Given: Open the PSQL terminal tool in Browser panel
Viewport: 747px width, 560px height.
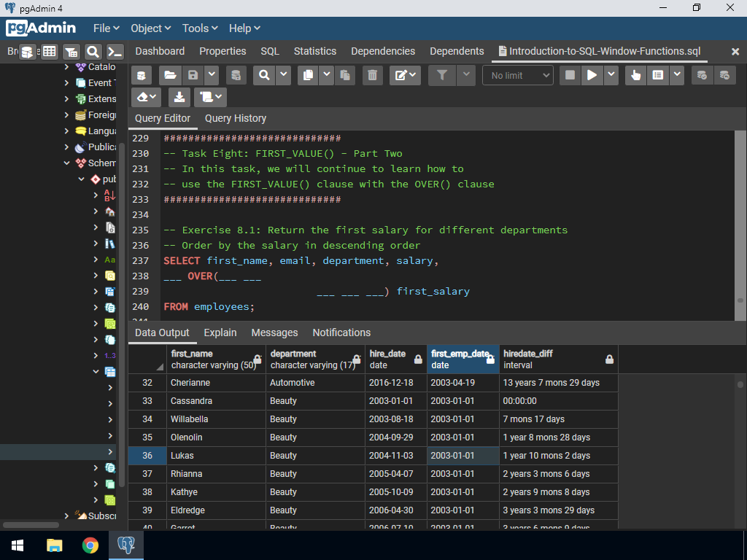Looking at the screenshot, I should click(x=115, y=52).
